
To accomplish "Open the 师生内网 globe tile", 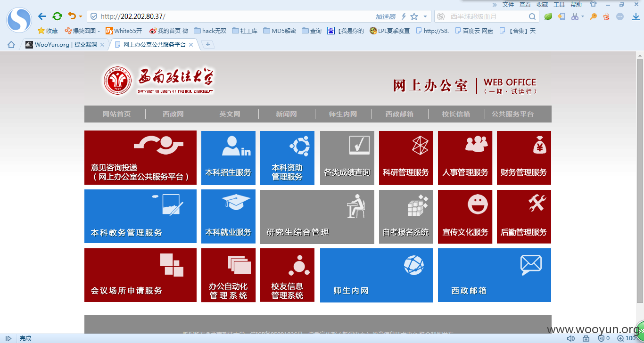I will click(x=377, y=275).
